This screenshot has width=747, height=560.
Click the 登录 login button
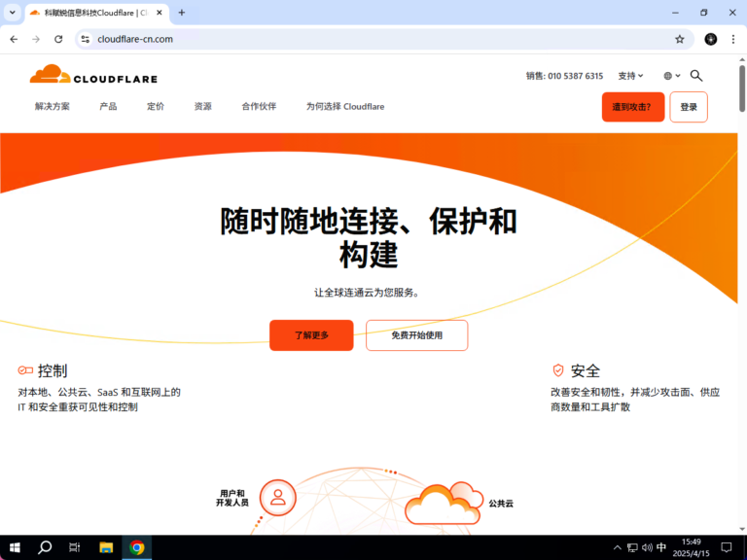[x=689, y=107]
